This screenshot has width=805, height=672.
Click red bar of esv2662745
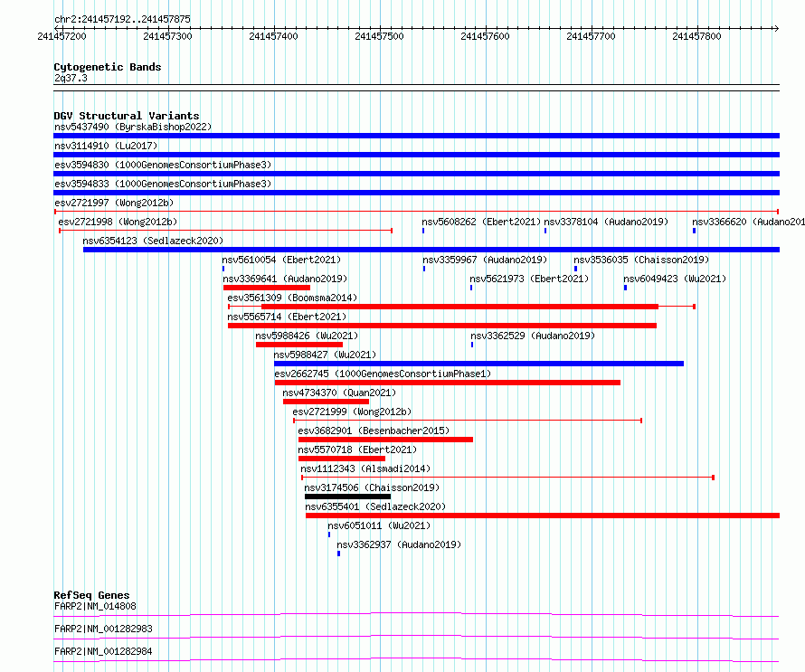[448, 383]
